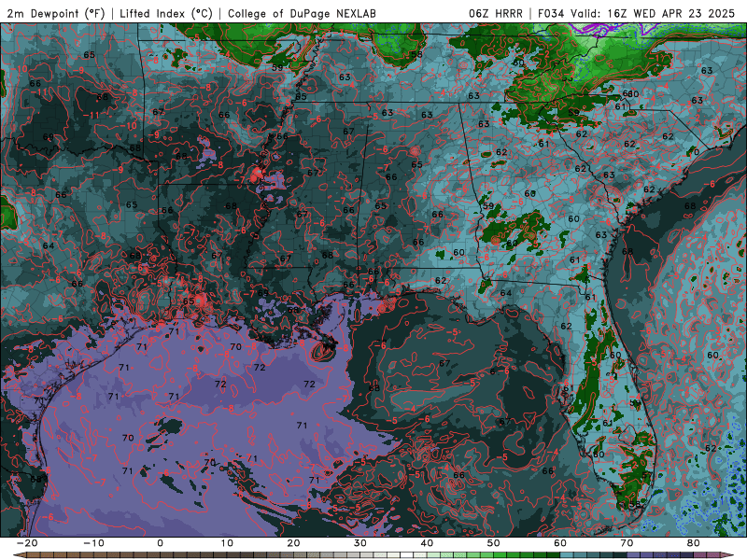Click the -10 tick label on color scale
Viewport: 747px width, 560px height.
pos(93,543)
